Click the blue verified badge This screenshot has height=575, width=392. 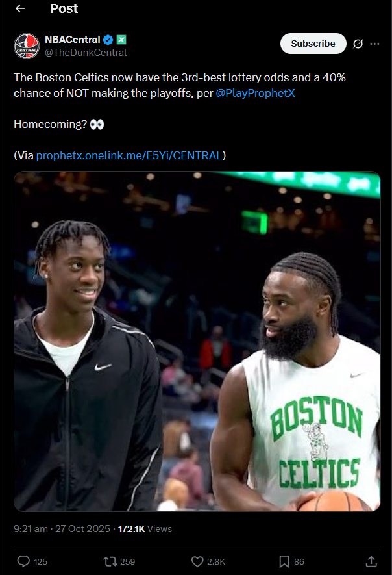[108, 40]
